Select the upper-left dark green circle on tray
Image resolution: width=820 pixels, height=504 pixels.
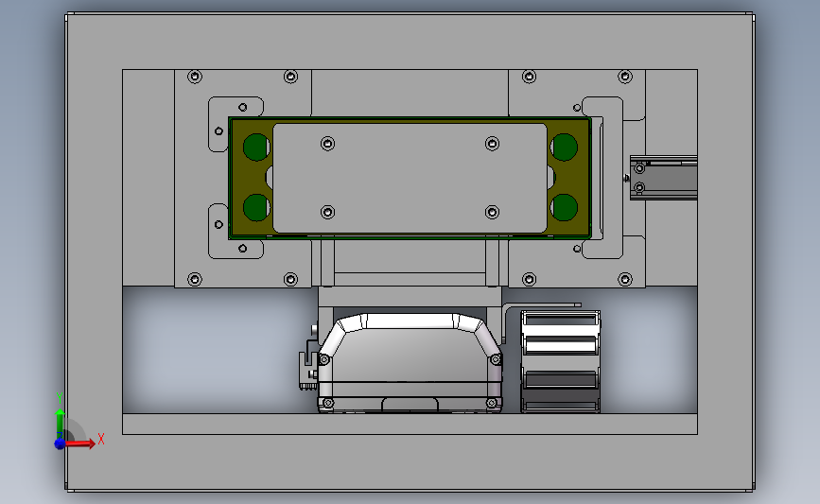tap(256, 147)
